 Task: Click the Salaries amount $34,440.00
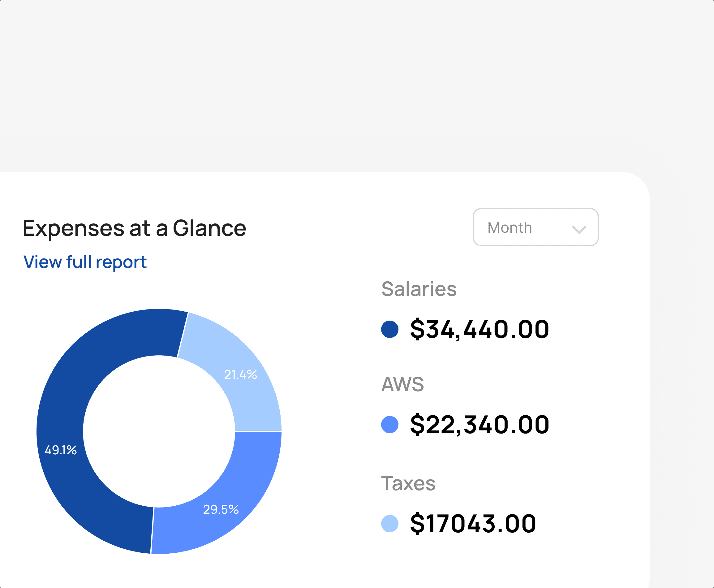(x=479, y=329)
